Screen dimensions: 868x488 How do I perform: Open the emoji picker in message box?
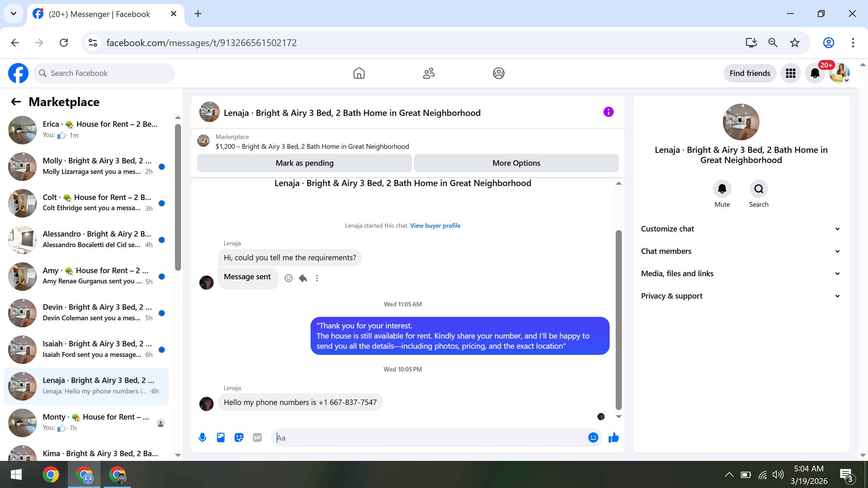point(593,438)
